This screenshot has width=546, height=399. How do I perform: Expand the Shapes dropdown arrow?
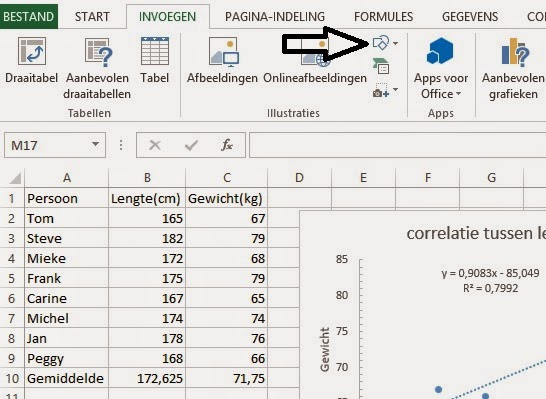[396, 43]
